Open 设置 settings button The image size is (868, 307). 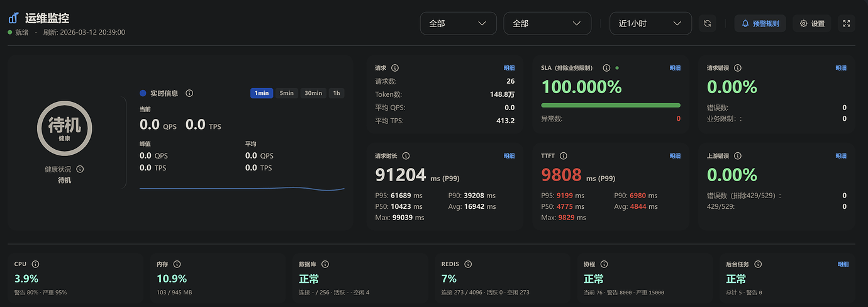coord(812,23)
